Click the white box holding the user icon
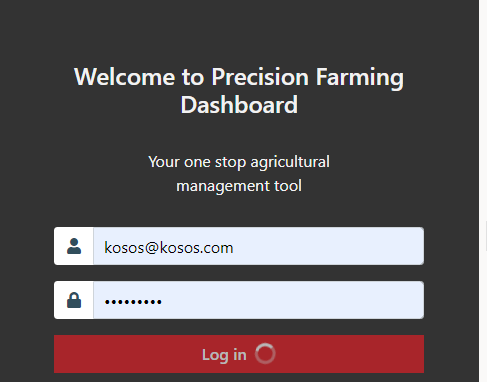The height and width of the screenshot is (382, 487). tap(74, 246)
